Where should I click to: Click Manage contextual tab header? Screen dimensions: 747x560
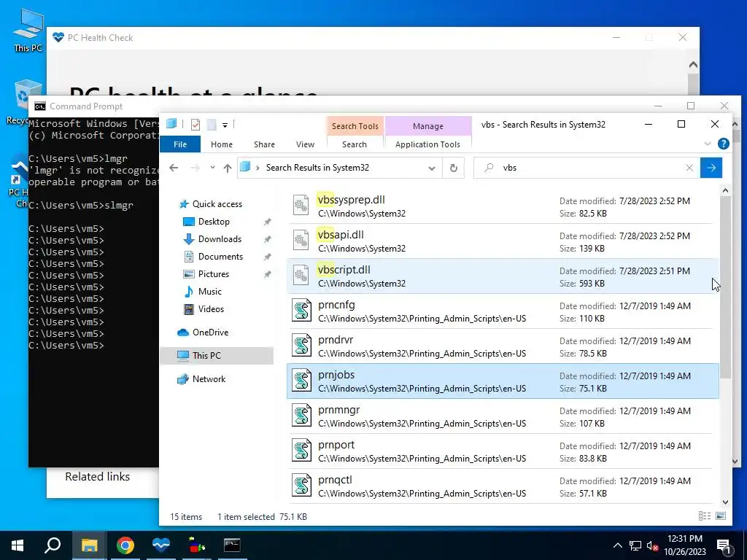click(427, 126)
